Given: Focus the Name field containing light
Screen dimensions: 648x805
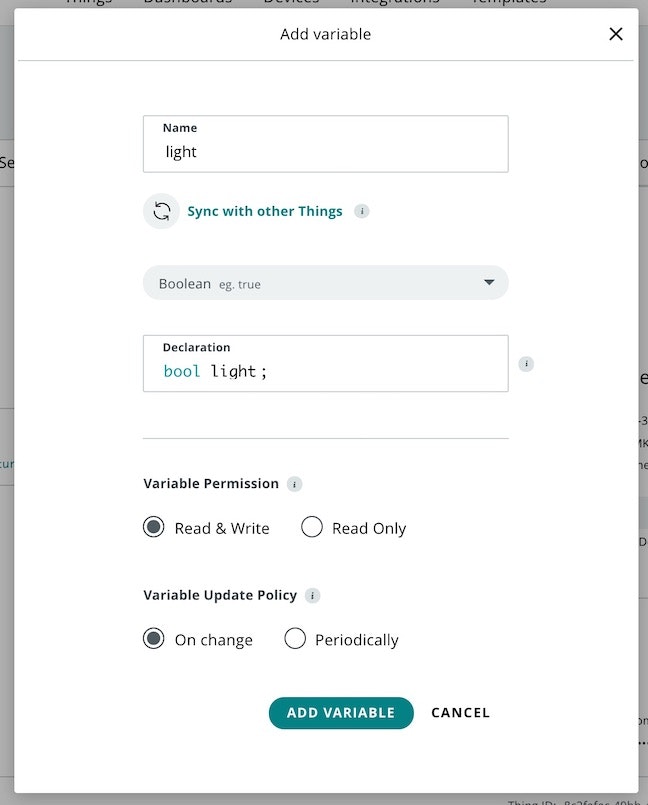Looking at the screenshot, I should 325,152.
